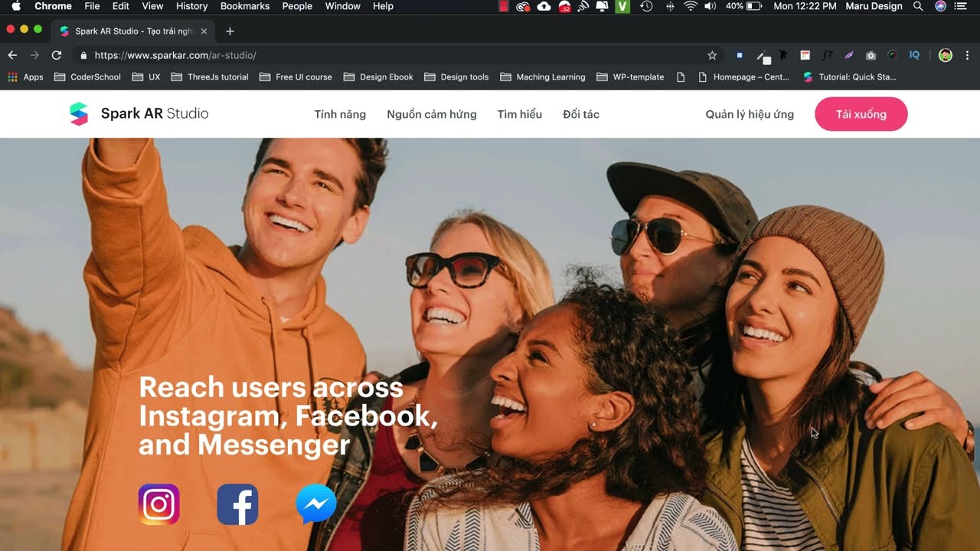Expand the ThreeJs tutorial bookmark folder
980x551 pixels.
[x=210, y=77]
